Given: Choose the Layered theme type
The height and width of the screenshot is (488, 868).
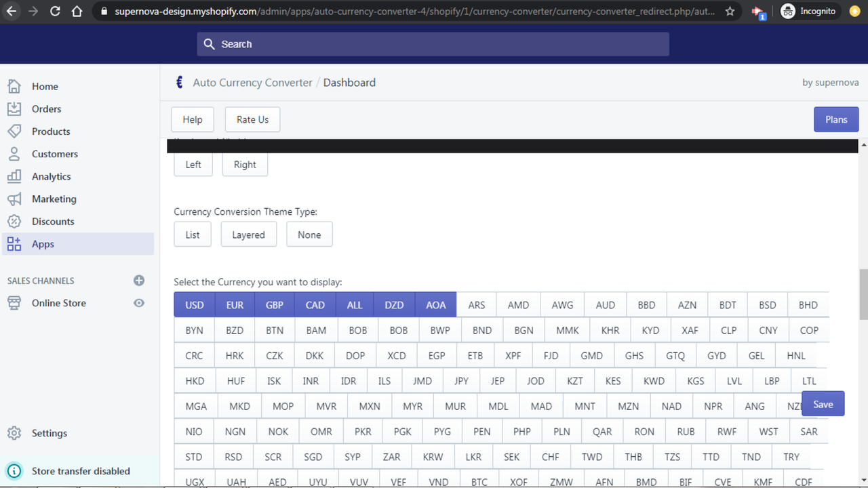Looking at the screenshot, I should [248, 235].
